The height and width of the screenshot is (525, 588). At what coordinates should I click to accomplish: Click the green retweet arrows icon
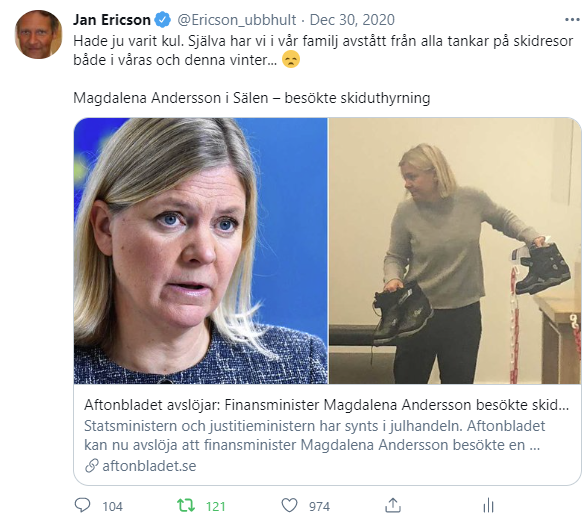pos(186,506)
